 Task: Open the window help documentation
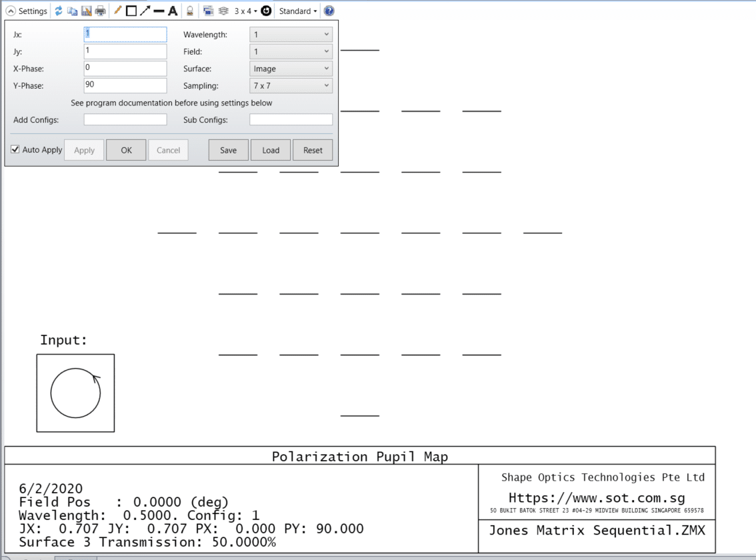[329, 11]
